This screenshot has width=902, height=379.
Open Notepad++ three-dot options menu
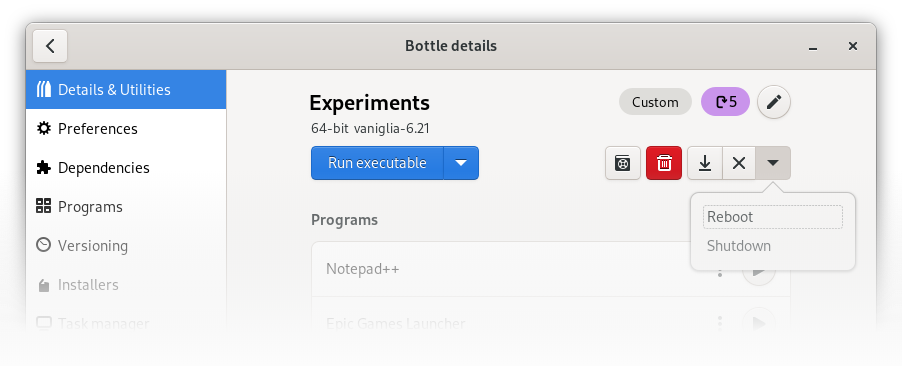pyautogui.click(x=720, y=269)
